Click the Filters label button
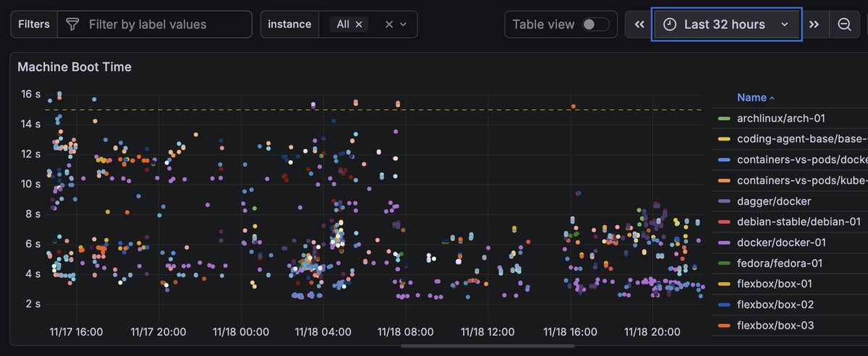 [34, 25]
